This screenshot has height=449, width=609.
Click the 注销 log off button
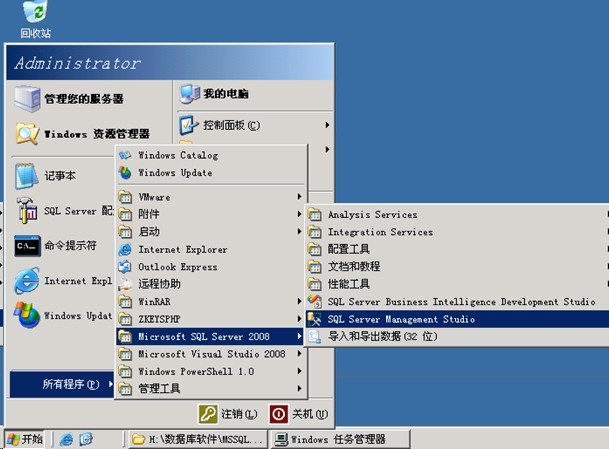point(228,414)
